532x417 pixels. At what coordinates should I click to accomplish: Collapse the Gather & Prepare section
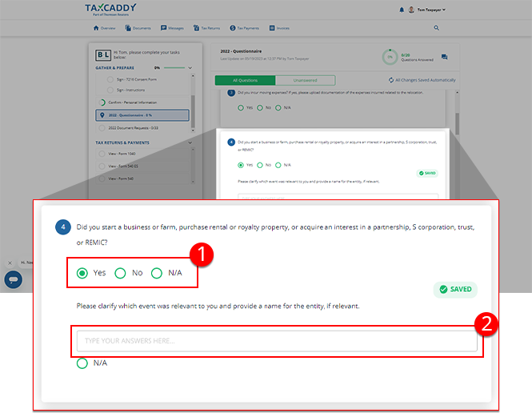pos(190,68)
